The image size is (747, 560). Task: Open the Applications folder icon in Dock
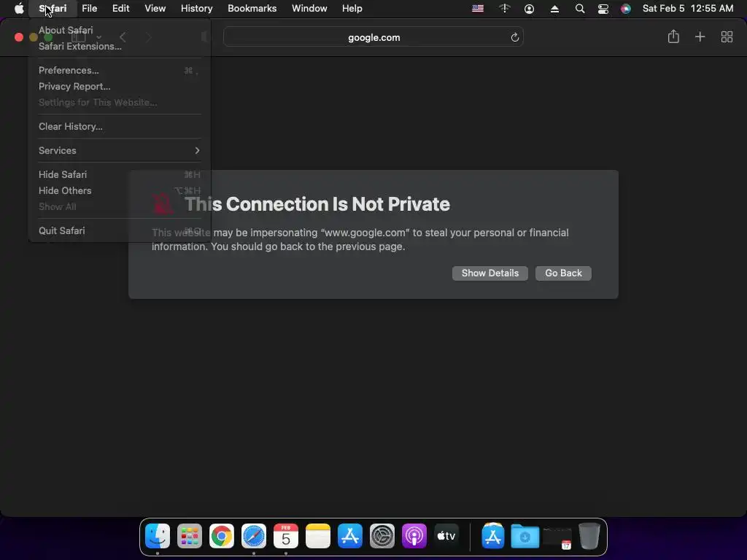pyautogui.click(x=493, y=536)
